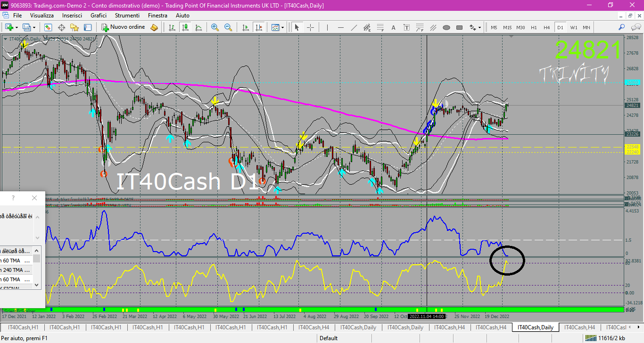Select the equidistant channel tool
Screen dimensions: 644x343
tap(367, 27)
